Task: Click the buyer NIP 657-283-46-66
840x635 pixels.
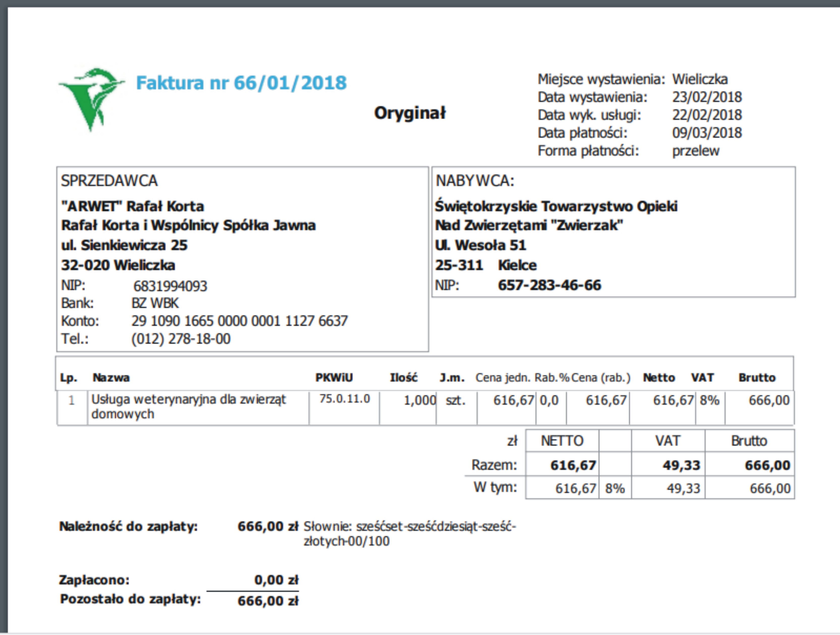Action: pyautogui.click(x=549, y=285)
